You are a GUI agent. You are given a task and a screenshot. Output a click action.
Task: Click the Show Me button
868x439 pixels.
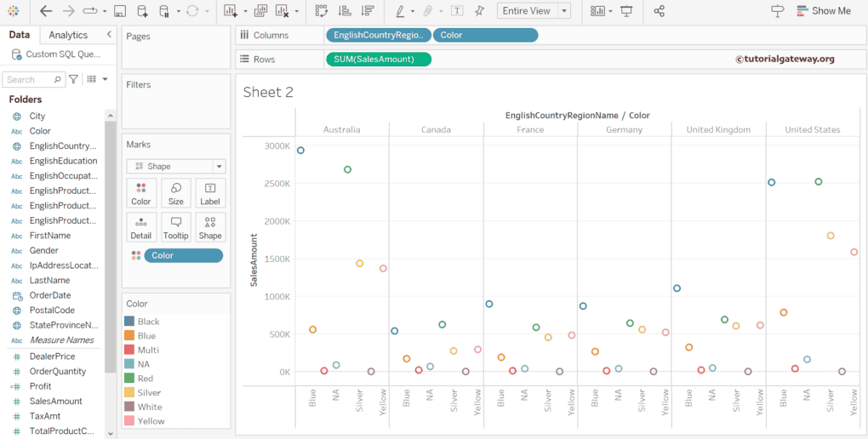[823, 11]
